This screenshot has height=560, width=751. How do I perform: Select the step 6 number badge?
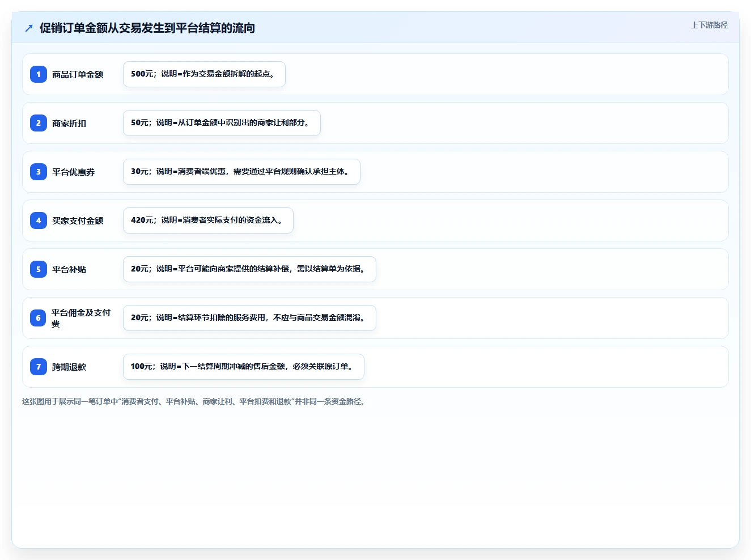(x=39, y=318)
